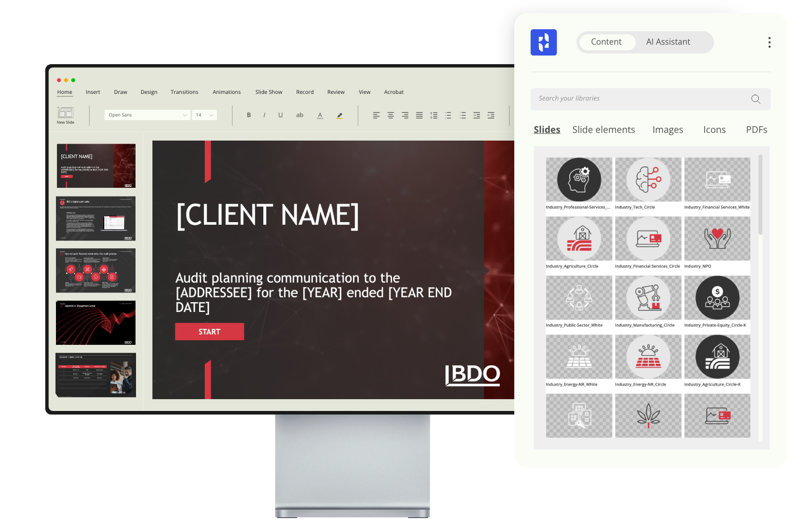The image size is (812, 530).
Task: Align text left
Action: pyautogui.click(x=376, y=115)
